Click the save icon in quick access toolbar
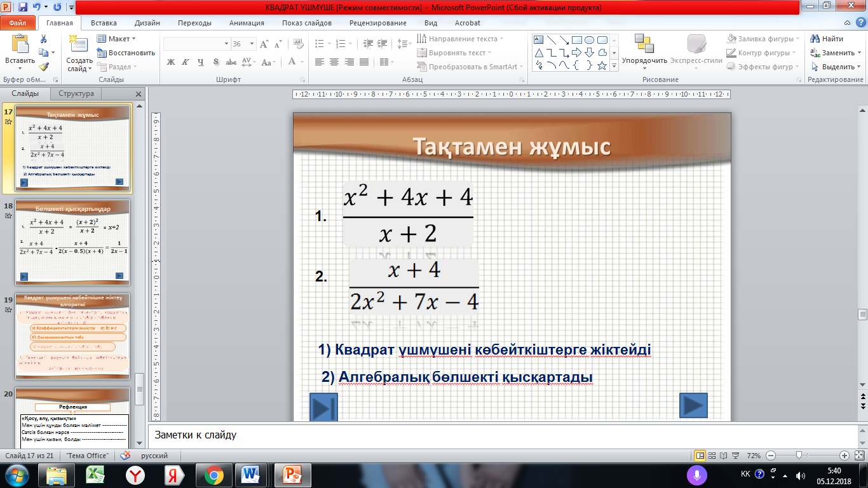 [x=23, y=8]
